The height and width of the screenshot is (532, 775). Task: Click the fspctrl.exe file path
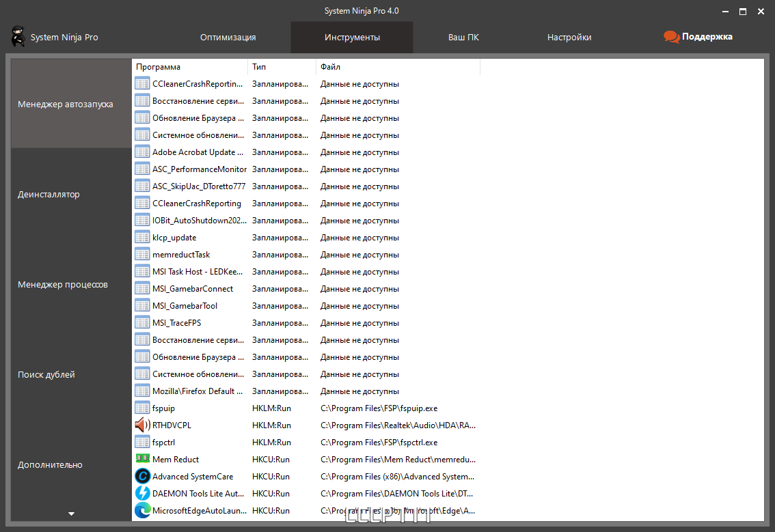pos(379,442)
